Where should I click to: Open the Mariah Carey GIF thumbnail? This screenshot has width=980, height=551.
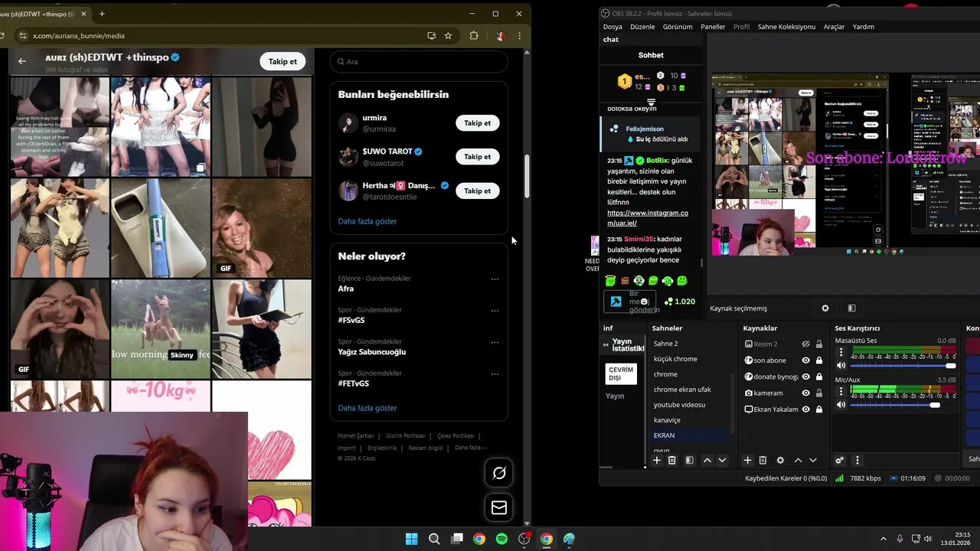(x=262, y=227)
